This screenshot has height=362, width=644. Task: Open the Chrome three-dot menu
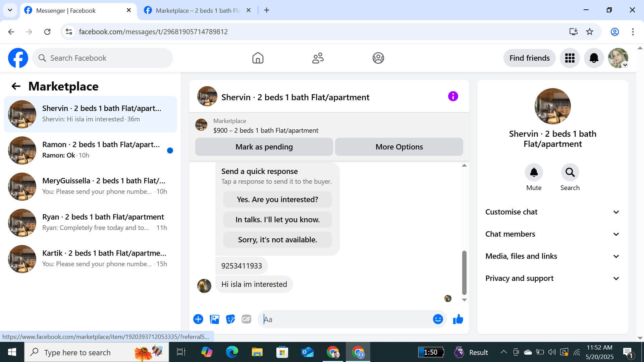point(633,32)
